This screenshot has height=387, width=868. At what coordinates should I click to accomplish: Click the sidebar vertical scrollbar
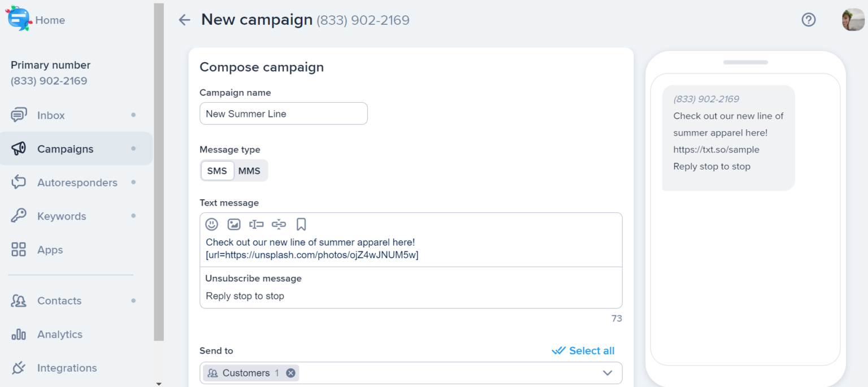tap(159, 169)
